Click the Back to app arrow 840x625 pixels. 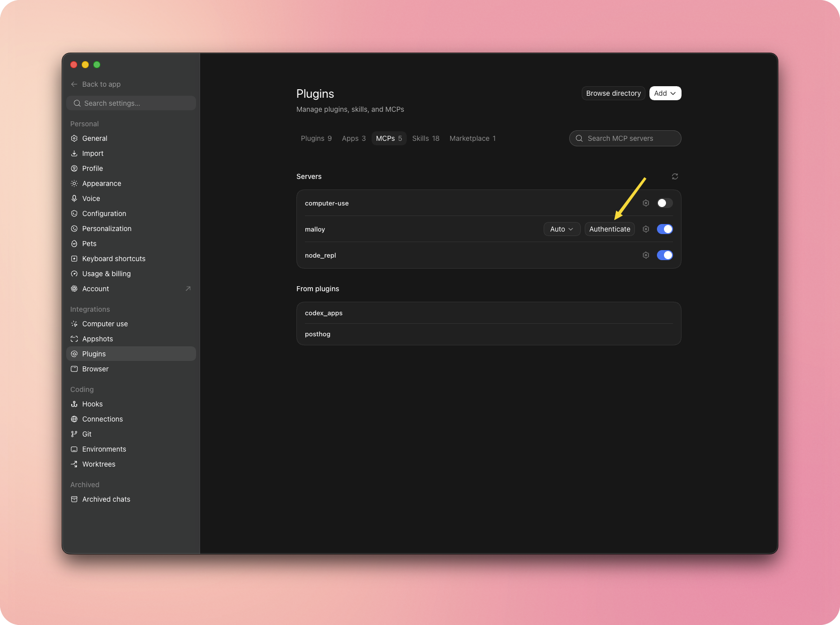[x=74, y=84]
